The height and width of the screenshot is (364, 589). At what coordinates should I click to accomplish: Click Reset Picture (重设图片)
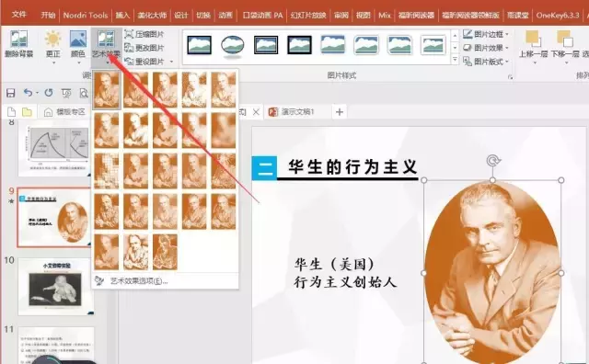click(x=145, y=62)
